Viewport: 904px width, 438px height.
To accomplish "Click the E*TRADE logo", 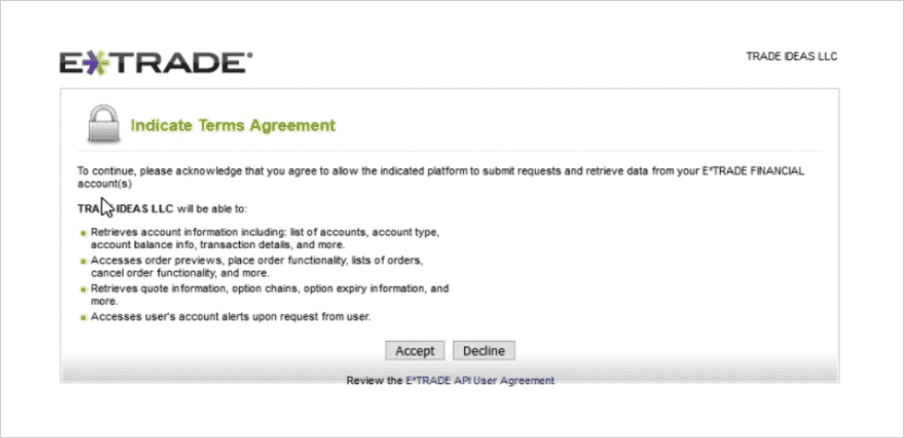I will (156, 62).
